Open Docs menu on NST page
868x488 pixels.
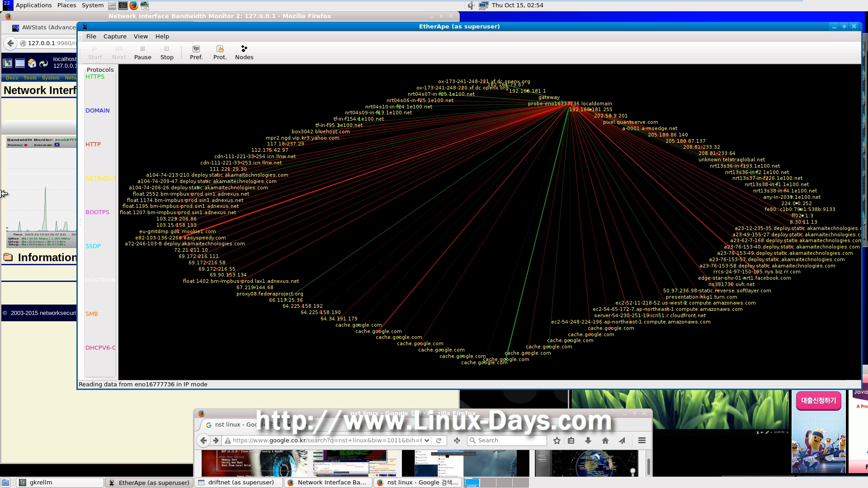(12, 78)
